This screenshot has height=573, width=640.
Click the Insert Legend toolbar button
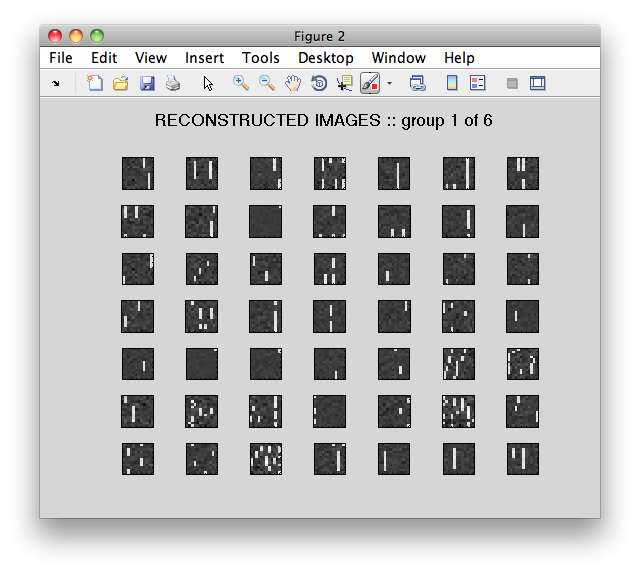coord(478,83)
